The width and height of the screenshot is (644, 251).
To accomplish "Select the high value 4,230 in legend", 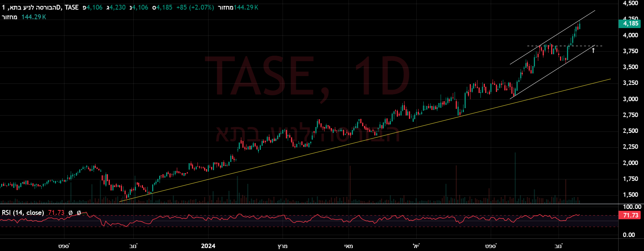I will 118,7.
